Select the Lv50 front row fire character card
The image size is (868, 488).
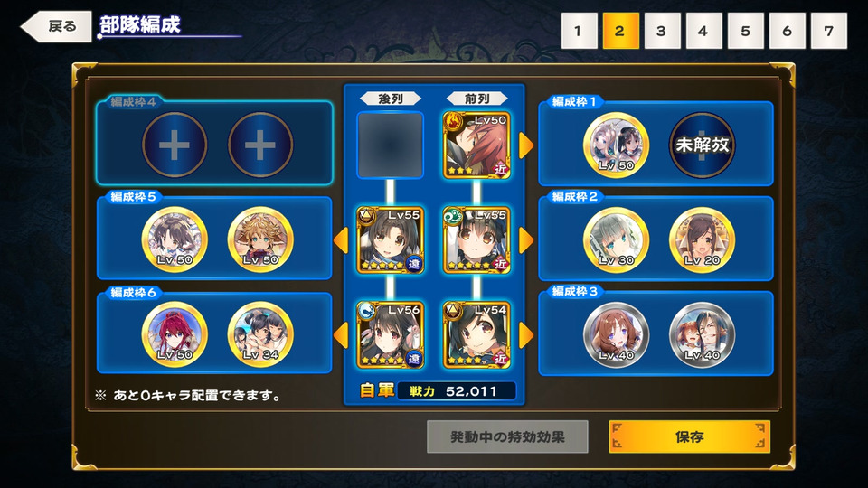pyautogui.click(x=476, y=145)
